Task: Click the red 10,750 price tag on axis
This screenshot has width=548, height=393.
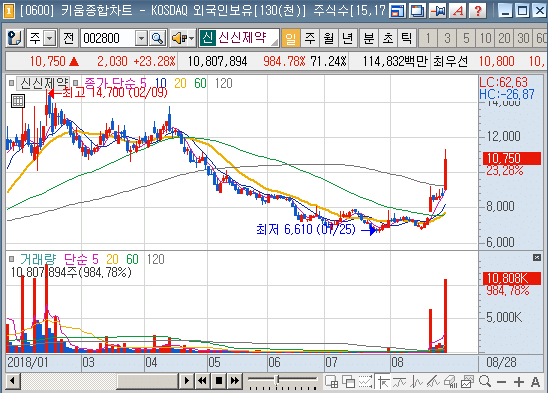Action: click(512, 158)
